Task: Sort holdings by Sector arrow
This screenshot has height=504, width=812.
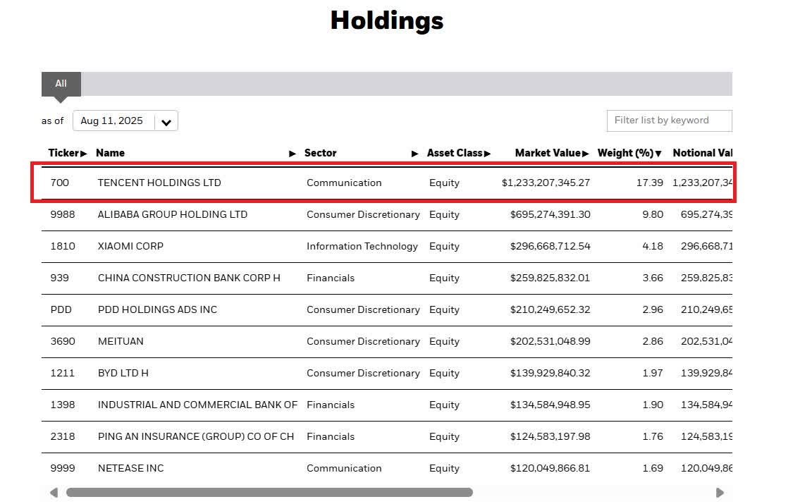Action: pos(415,154)
